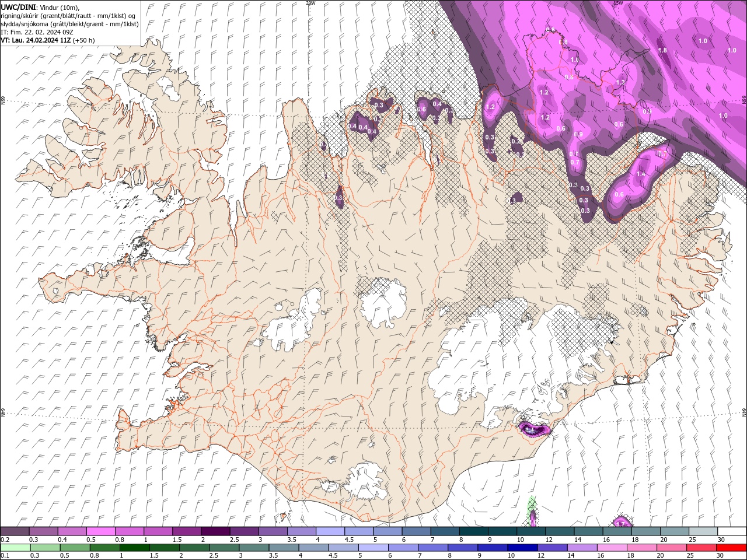Click the '4.5' label under the upper legend
Viewport: 747px width, 560px height.
[x=349, y=540]
